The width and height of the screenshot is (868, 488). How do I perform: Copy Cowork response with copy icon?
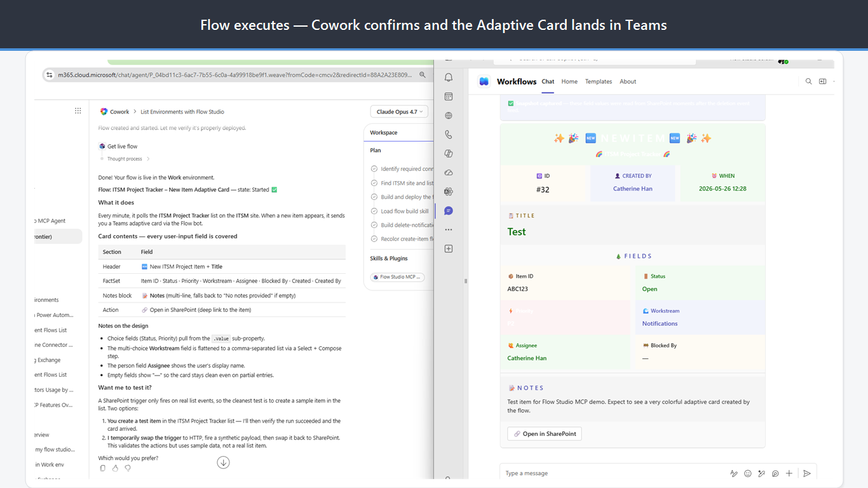click(103, 468)
